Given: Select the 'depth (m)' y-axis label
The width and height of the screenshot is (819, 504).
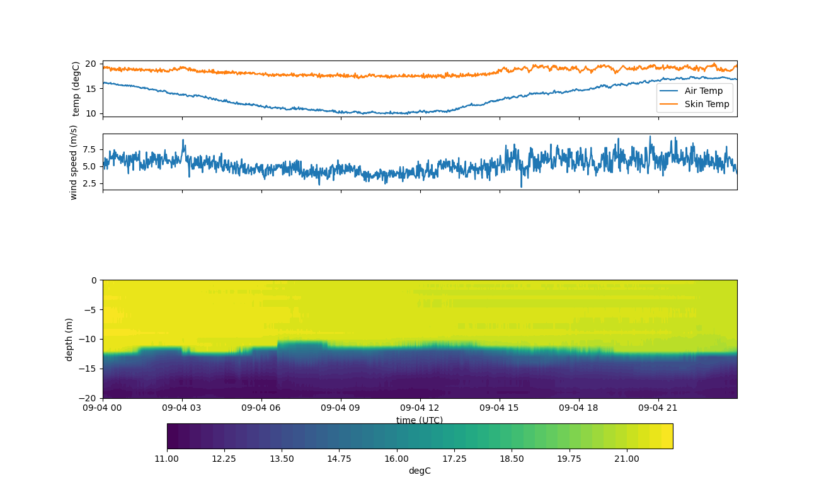Looking at the screenshot, I should [69, 339].
